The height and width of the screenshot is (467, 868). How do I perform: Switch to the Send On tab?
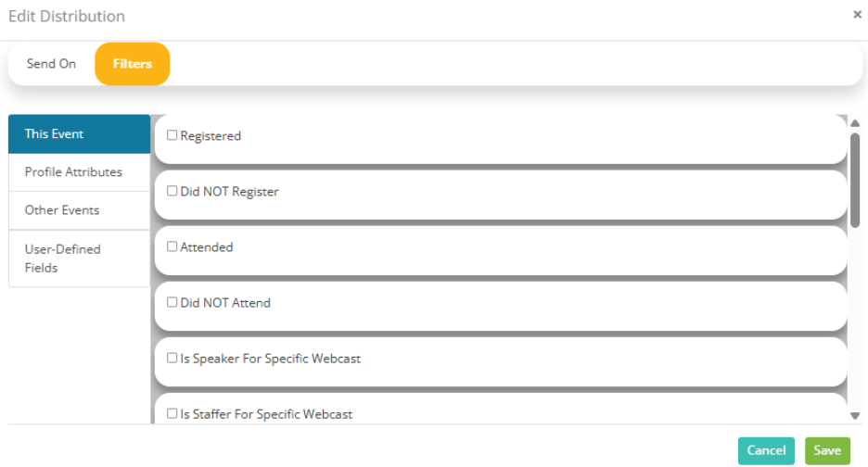[x=52, y=64]
